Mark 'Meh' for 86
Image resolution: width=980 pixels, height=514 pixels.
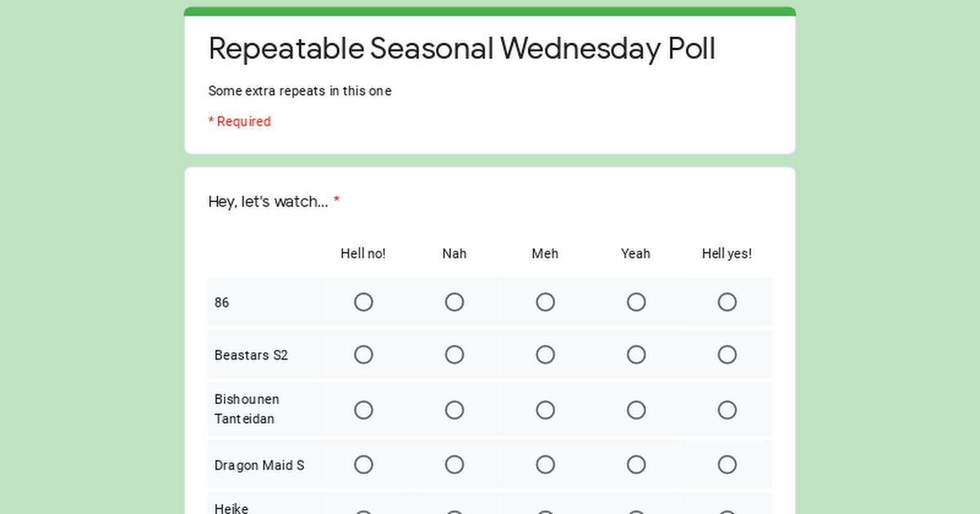click(x=546, y=303)
